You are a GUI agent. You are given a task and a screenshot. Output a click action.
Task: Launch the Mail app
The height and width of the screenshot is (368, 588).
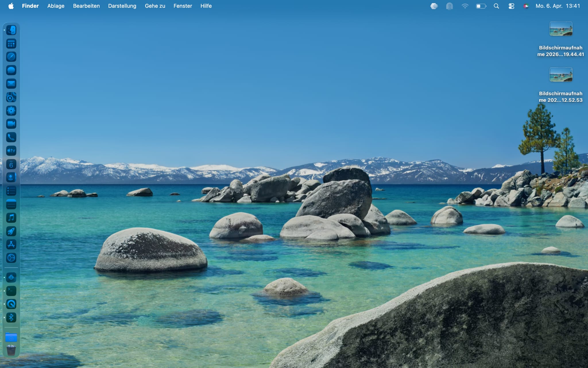pos(11,84)
